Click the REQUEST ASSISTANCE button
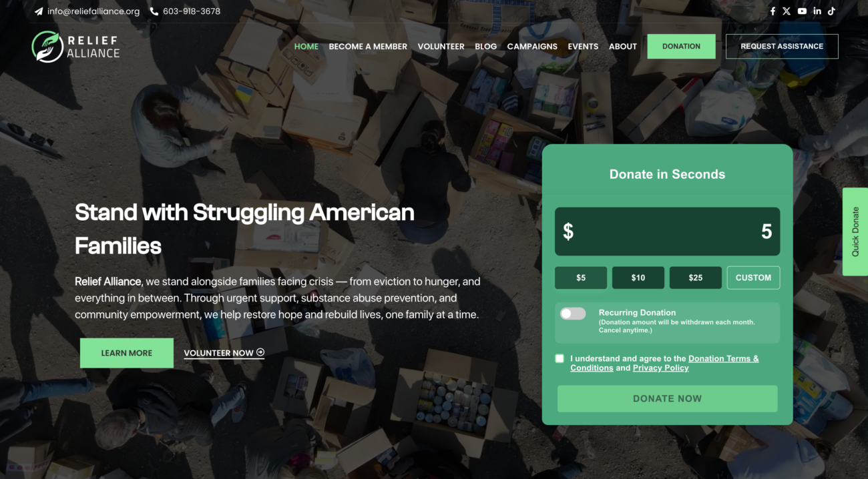The width and height of the screenshot is (868, 479). click(782, 47)
